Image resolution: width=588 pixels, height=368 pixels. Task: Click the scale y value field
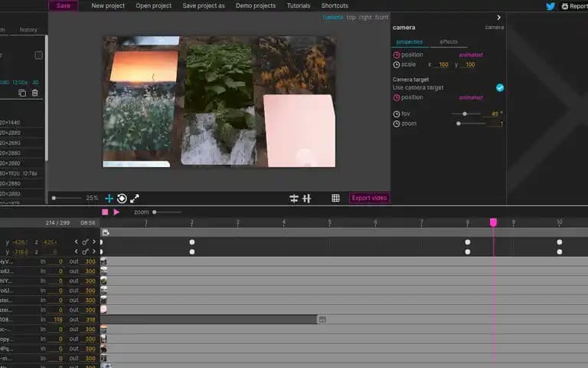click(x=470, y=64)
